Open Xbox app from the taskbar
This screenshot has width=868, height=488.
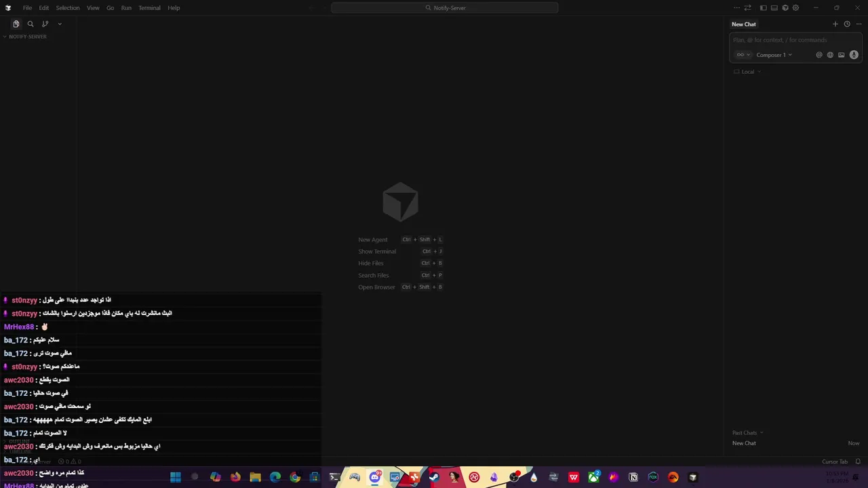[x=593, y=477]
